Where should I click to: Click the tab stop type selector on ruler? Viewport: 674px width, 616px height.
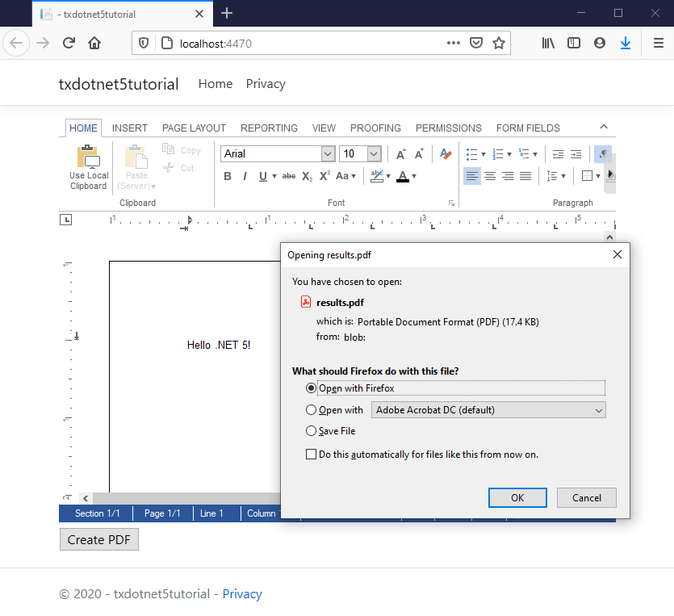(65, 220)
